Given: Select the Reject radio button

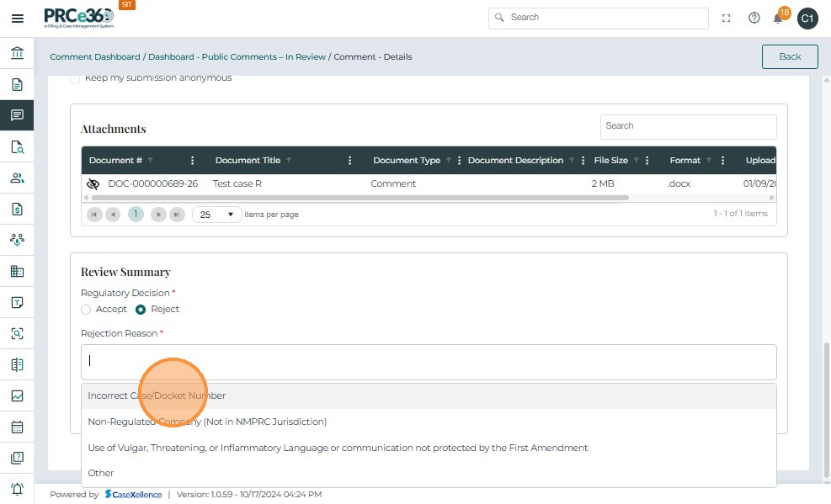Looking at the screenshot, I should pyautogui.click(x=141, y=310).
